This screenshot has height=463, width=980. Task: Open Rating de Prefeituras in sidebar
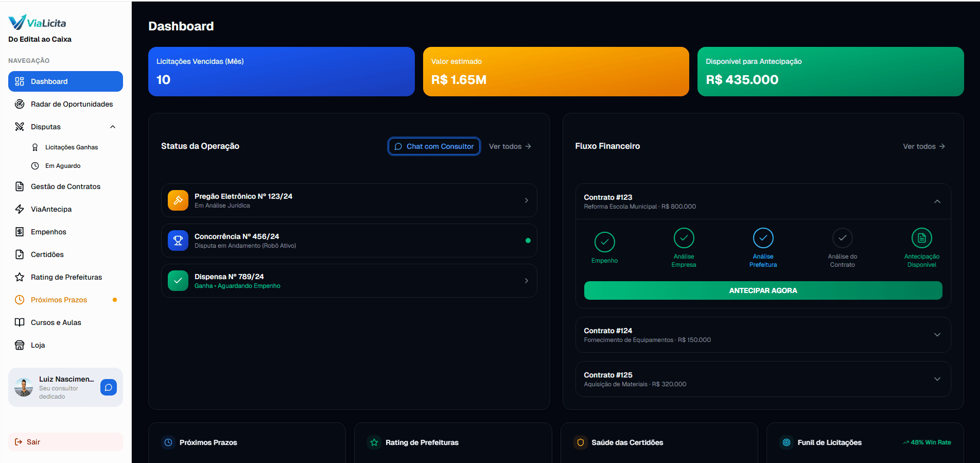[x=65, y=277]
